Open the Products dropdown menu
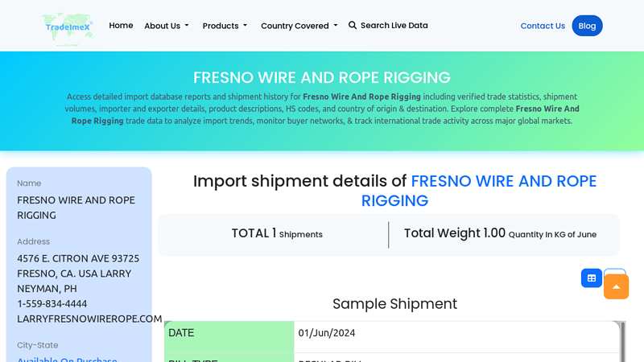Image resolution: width=644 pixels, height=362 pixels. pos(225,26)
